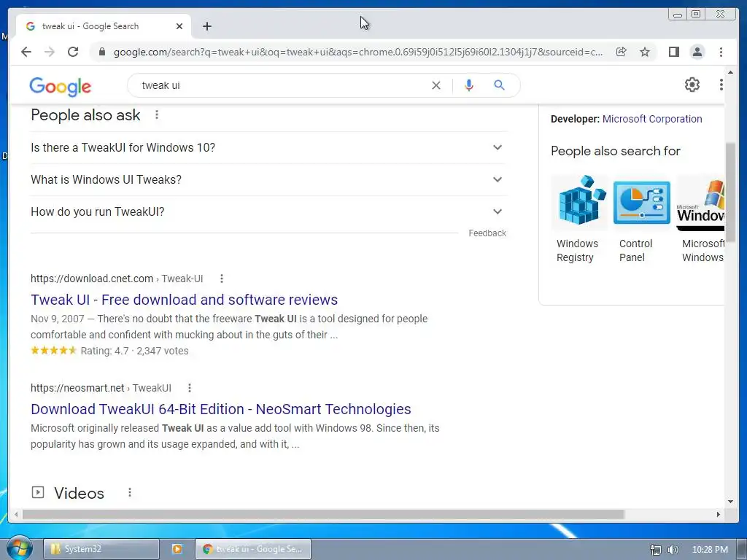
Task: Open 'Tweak UI - Free download and software reviews'
Action: 184,300
